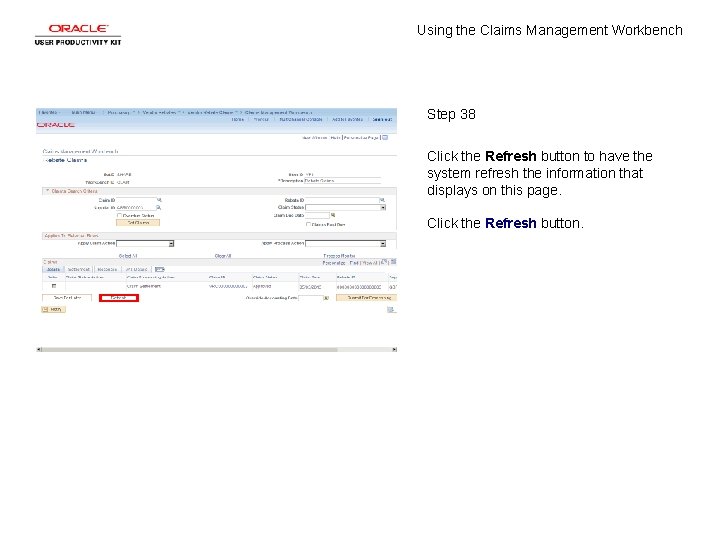The height and width of the screenshot is (540, 720).
Task: Click into the Override Accounting Date field
Action: coord(311,298)
